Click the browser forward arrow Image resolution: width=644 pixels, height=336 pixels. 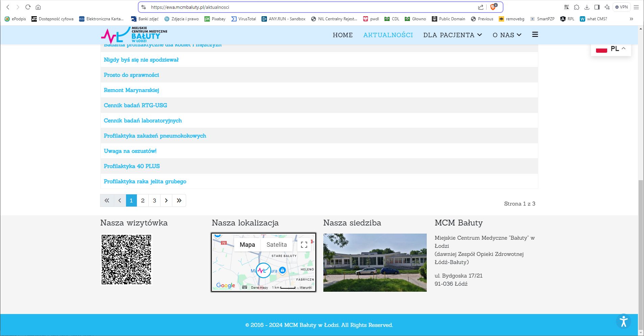click(x=18, y=7)
